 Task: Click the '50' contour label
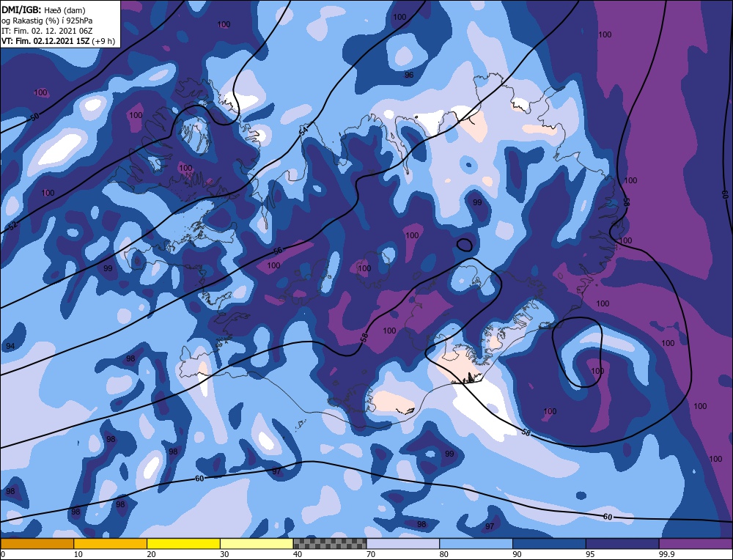[x=34, y=117]
